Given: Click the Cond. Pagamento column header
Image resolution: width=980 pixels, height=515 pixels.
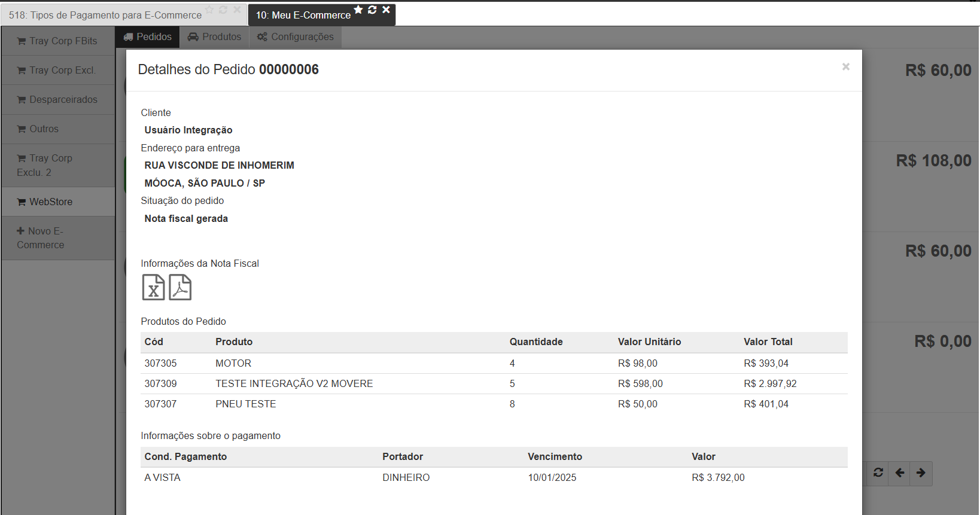Looking at the screenshot, I should (x=185, y=456).
